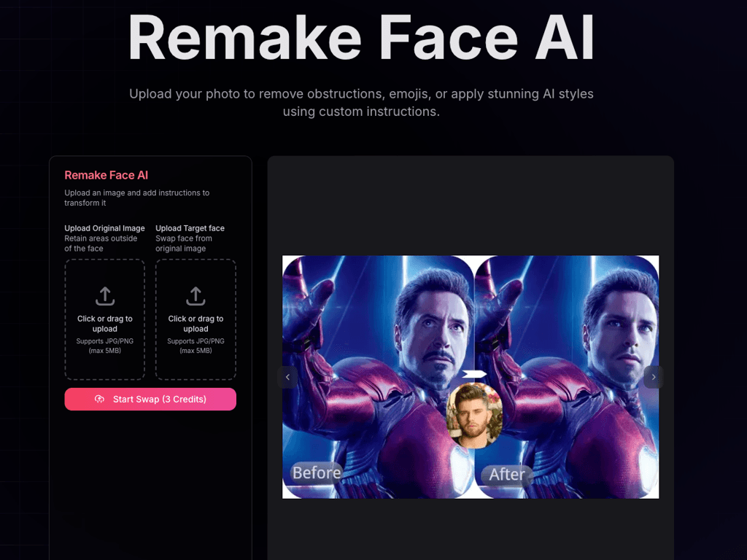Click the upload icon in the Target face box
This screenshot has width=747, height=560.
[196, 296]
